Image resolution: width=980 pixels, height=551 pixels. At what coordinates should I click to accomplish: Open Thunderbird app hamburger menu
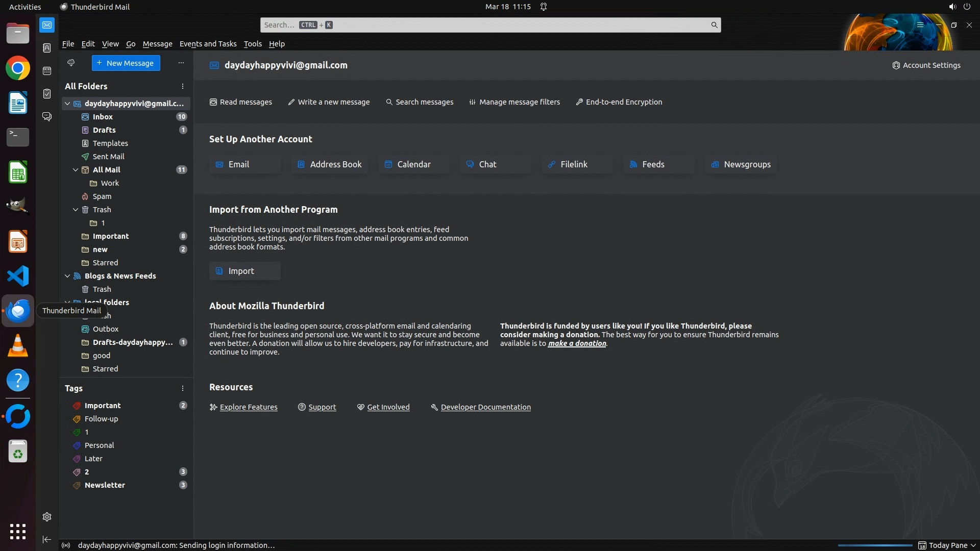pos(920,25)
